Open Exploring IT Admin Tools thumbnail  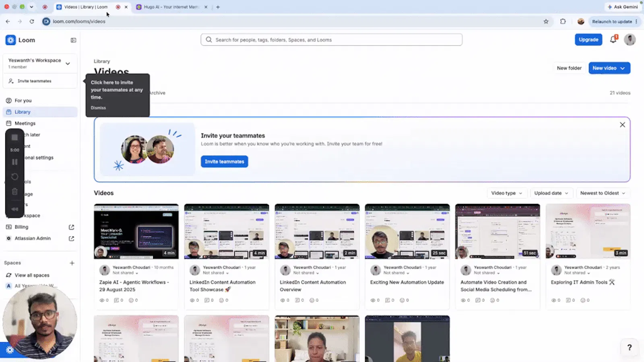point(588,231)
